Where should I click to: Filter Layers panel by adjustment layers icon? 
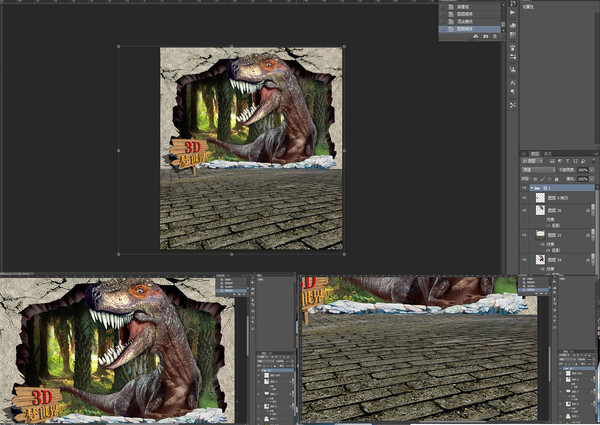(x=560, y=161)
